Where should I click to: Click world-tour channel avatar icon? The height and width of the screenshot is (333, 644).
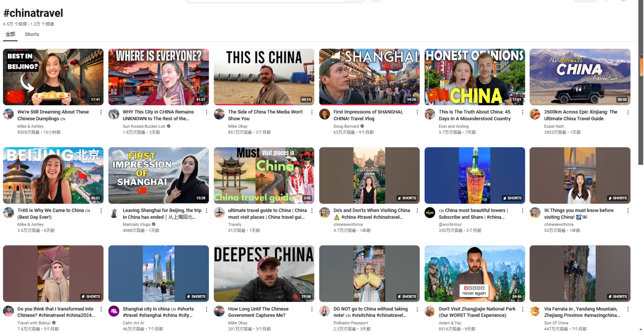point(430,213)
